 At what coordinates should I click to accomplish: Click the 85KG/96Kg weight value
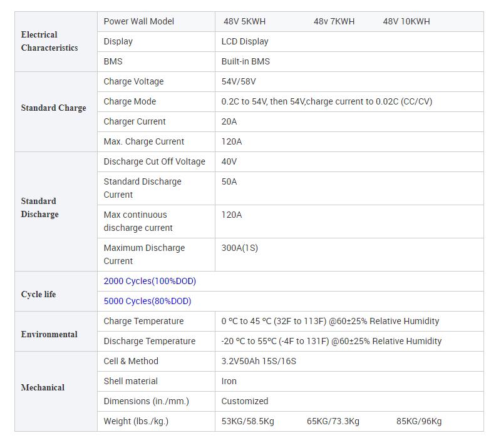[419, 421]
